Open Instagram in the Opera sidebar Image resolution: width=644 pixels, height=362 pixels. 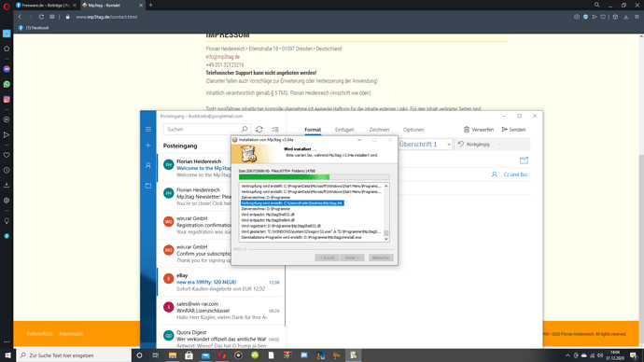(x=7, y=99)
